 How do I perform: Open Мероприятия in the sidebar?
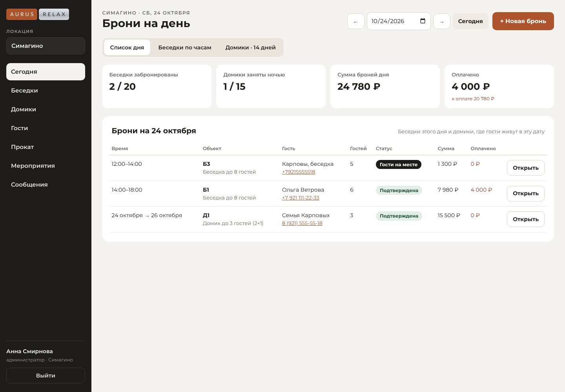coord(46,166)
